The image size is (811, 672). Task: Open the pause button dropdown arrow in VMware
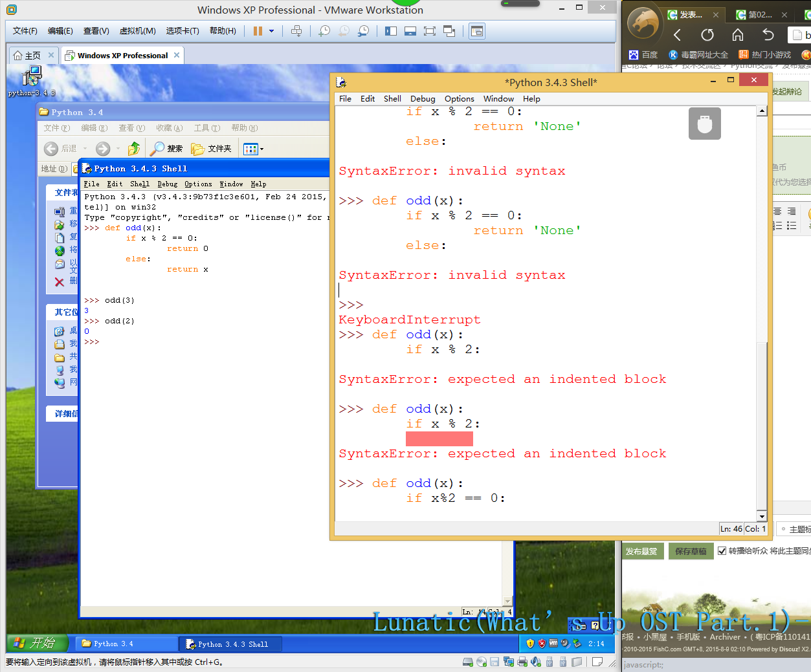(272, 31)
